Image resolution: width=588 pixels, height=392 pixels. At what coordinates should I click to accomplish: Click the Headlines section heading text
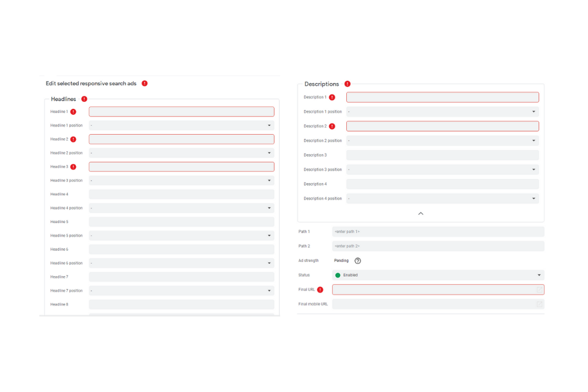[x=64, y=99]
